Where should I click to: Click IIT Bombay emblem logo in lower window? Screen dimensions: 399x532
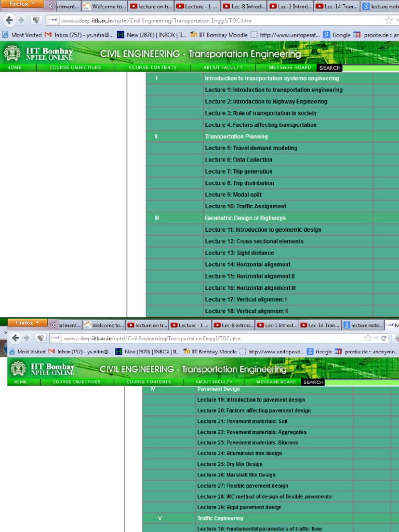[18, 368]
